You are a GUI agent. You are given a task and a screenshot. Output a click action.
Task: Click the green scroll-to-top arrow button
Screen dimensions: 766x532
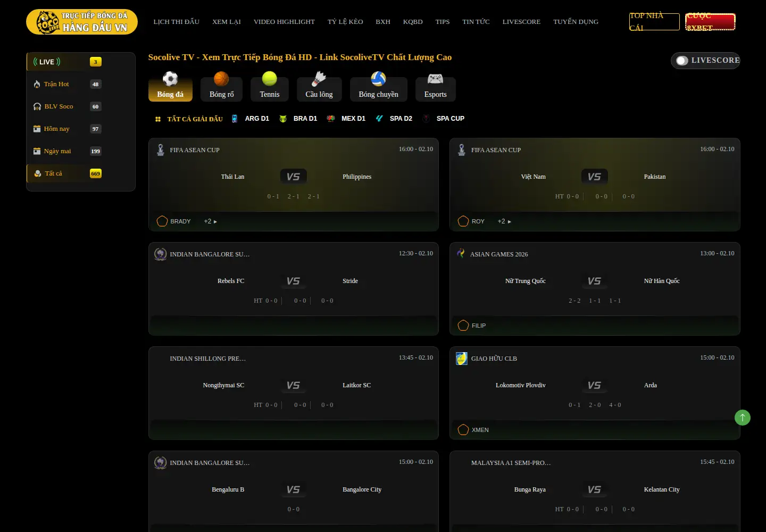[x=743, y=418]
